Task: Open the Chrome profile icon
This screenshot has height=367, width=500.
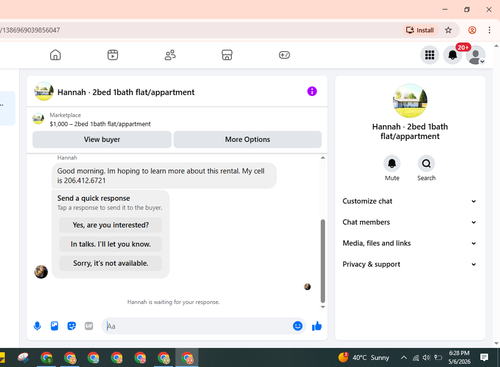Action: (x=472, y=30)
